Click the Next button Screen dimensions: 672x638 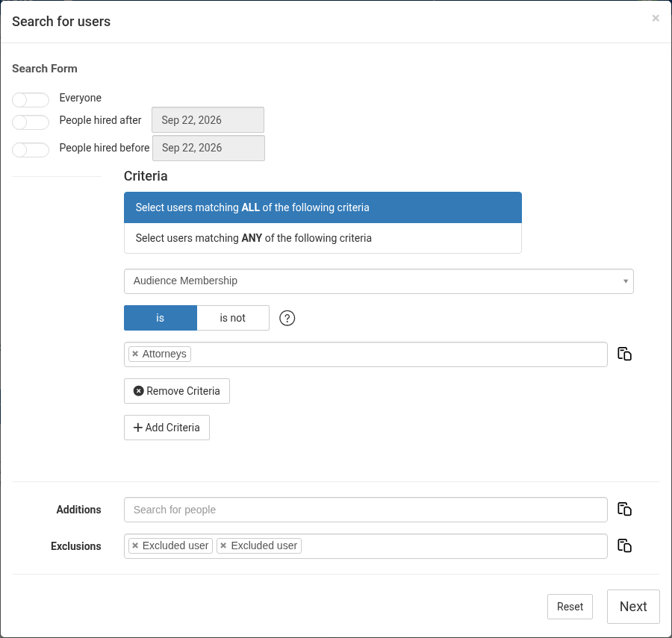[633, 607]
